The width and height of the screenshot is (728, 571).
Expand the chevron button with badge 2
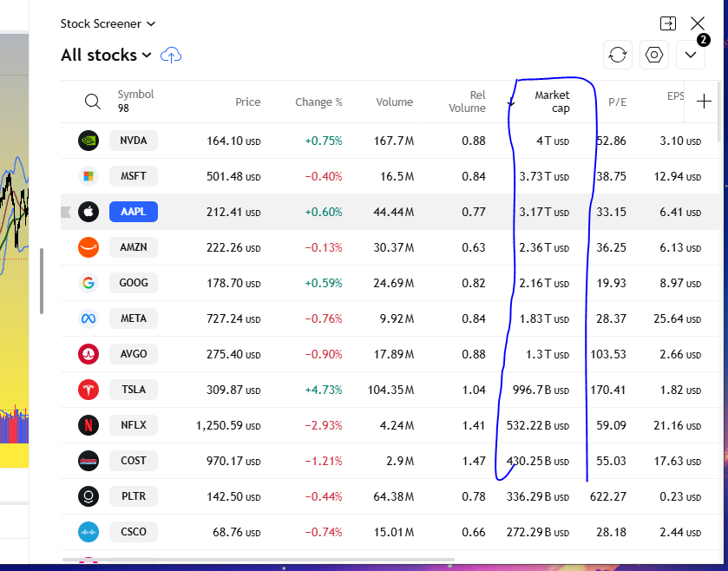(691, 55)
